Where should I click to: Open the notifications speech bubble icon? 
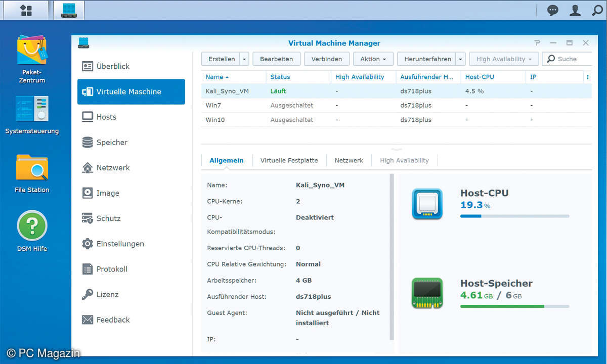[x=553, y=10]
